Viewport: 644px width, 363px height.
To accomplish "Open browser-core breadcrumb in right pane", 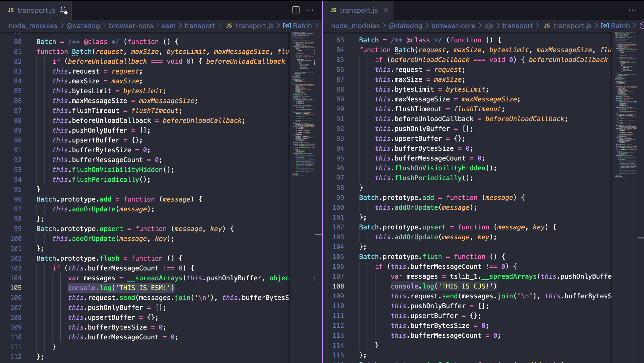I will click(453, 26).
